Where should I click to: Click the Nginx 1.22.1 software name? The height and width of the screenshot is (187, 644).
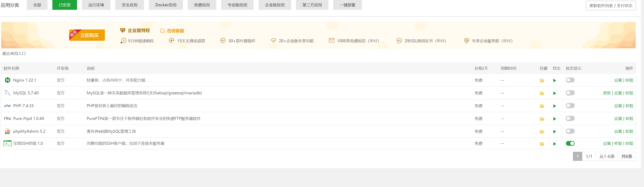pos(25,80)
